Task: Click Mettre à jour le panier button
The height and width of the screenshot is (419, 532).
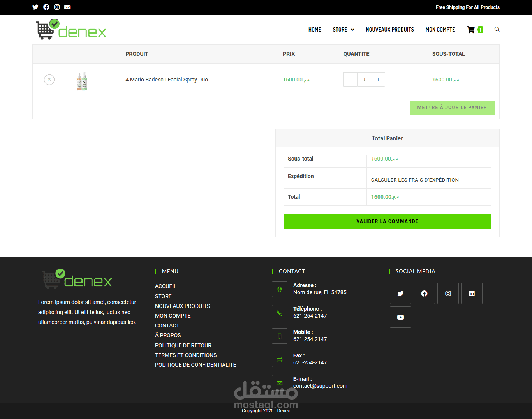Action: click(452, 108)
